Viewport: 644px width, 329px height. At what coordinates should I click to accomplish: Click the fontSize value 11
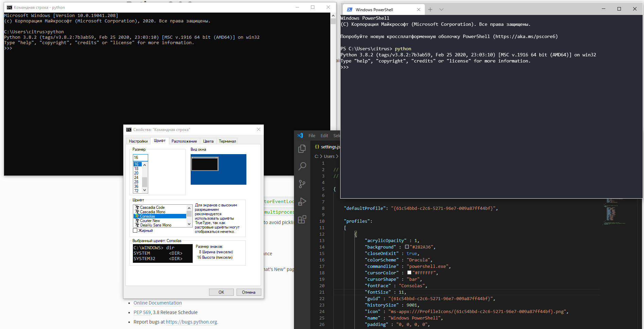point(401,292)
